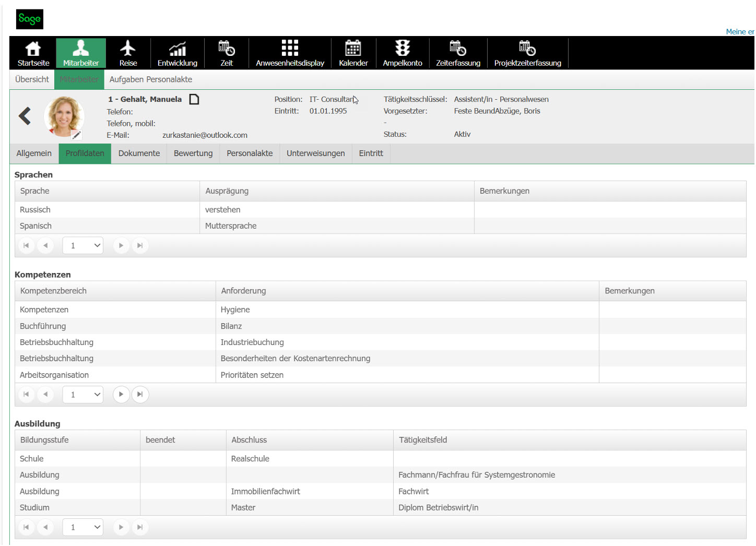Image resolution: width=756 pixels, height=546 pixels.
Task: Expand the Sprachen page number dropdown
Action: (x=83, y=246)
